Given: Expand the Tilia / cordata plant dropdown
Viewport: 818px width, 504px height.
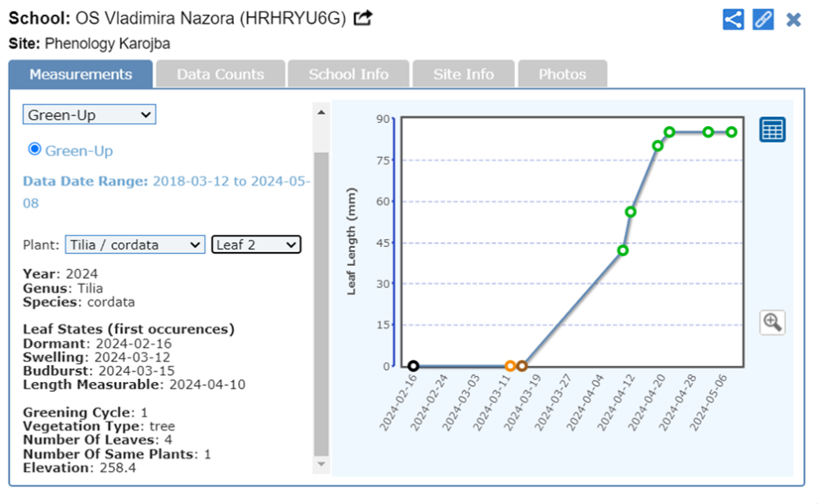Looking at the screenshot, I should point(135,245).
